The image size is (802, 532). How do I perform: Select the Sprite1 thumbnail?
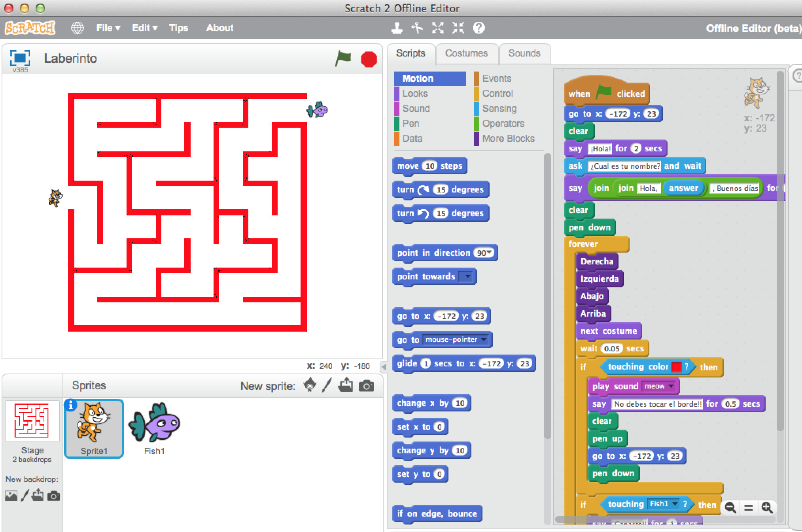click(94, 429)
